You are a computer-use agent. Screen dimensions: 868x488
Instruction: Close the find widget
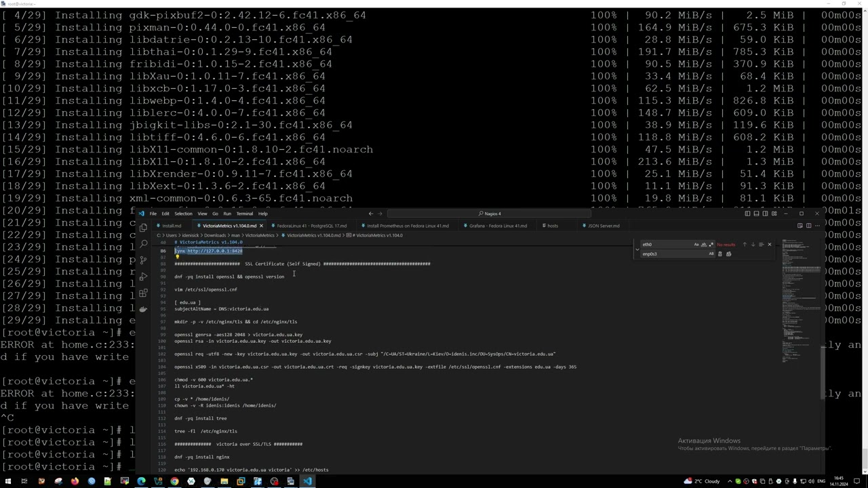(770, 245)
